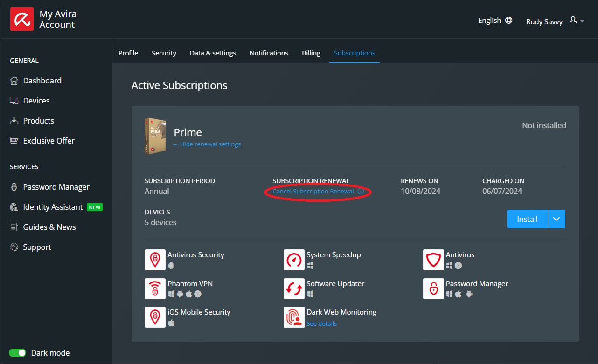Click the Annual subscription period value
Image resolution: width=598 pixels, height=364 pixels.
157,191
